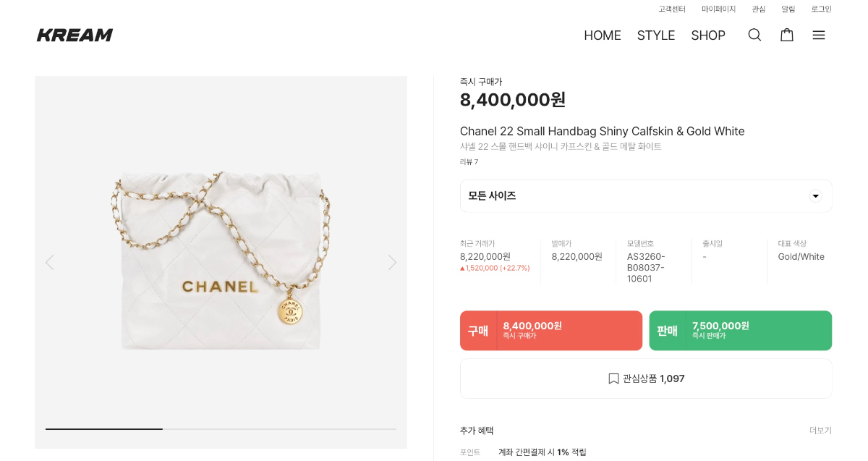Open the shopping bag icon
This screenshot has height=461, width=868.
[x=786, y=35]
